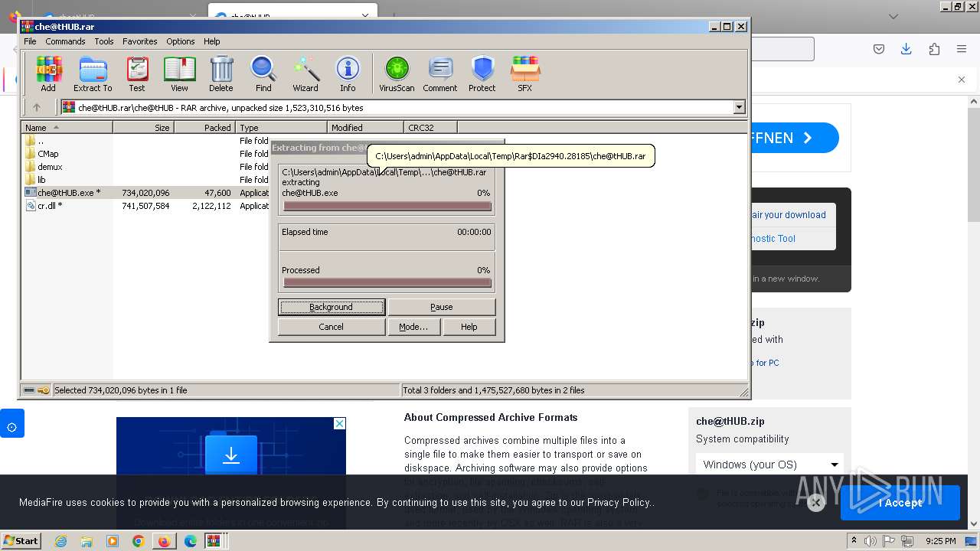
Task: Click the Start button
Action: (x=21, y=541)
